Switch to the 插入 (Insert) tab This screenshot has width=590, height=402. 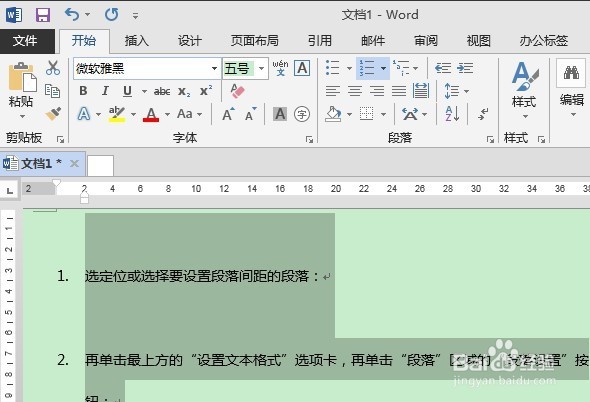click(137, 41)
